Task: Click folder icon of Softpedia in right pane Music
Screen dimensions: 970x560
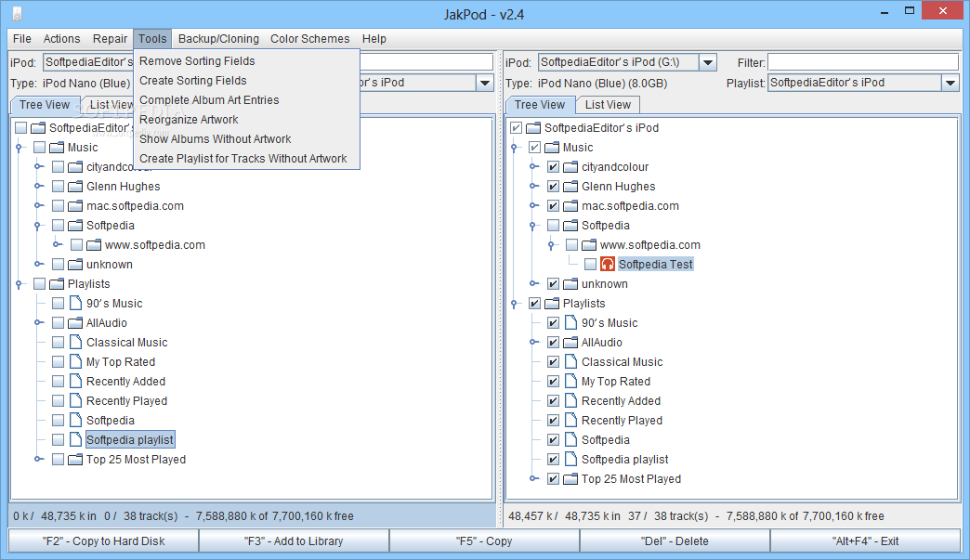Action: pyautogui.click(x=570, y=226)
